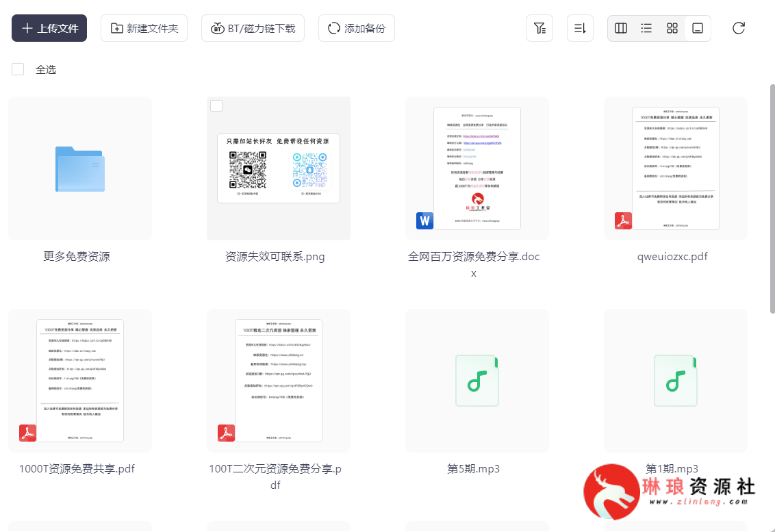
Task: Click the 第5期.mp3 file name
Action: point(474,468)
